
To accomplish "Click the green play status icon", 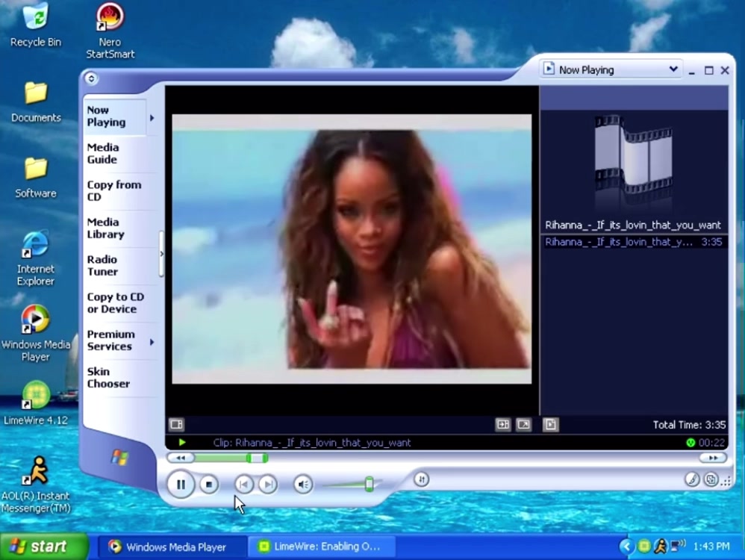I will (x=182, y=443).
